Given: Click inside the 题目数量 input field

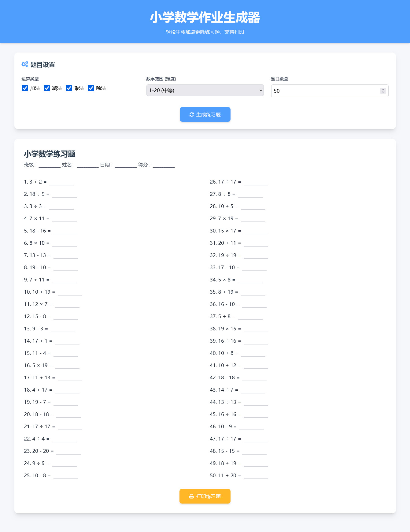Looking at the screenshot, I should pos(324,91).
